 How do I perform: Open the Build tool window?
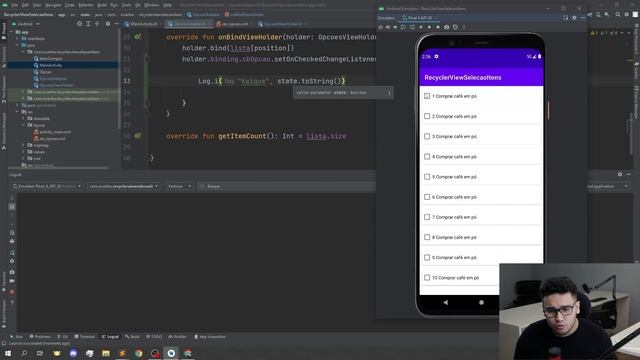point(132,337)
